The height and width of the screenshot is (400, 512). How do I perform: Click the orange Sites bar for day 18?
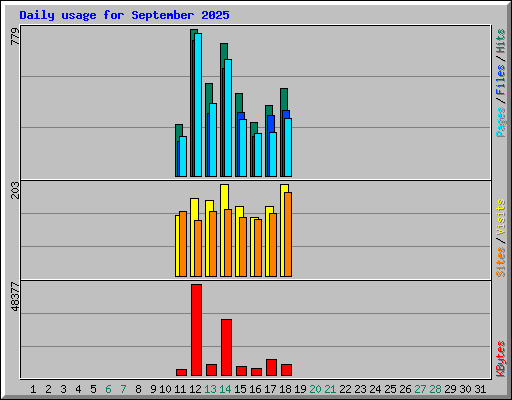288,234
